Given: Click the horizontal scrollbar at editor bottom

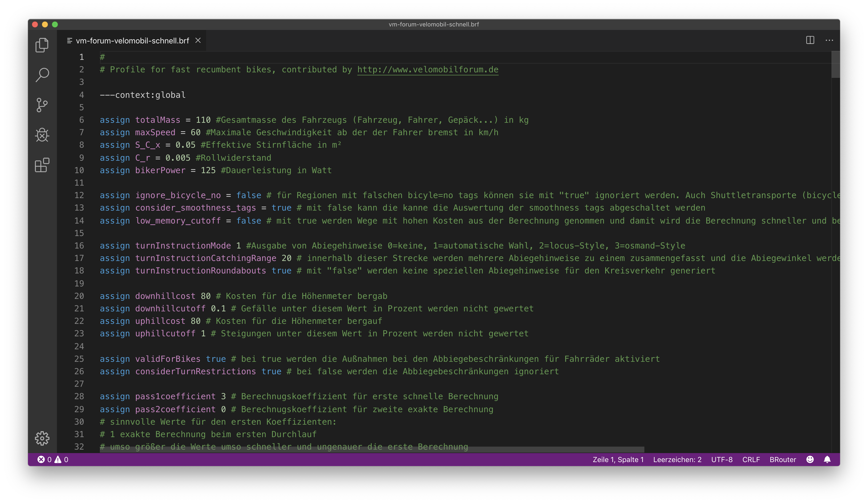Looking at the screenshot, I should (372, 450).
